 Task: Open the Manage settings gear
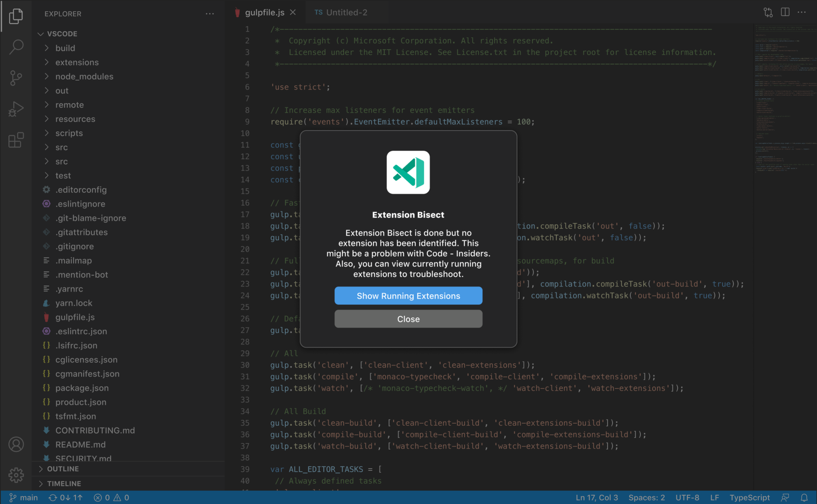pos(16,475)
